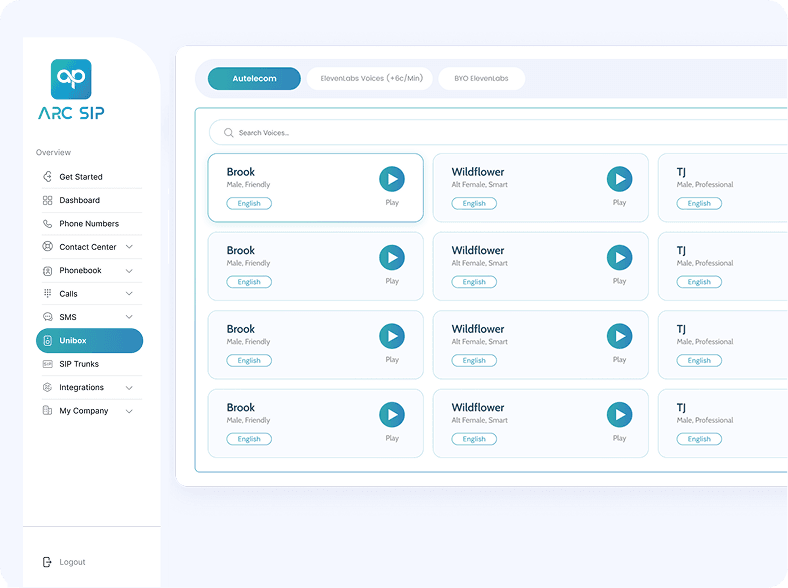Click English tag on highlighted Brook card
788x588 pixels.
pos(249,203)
